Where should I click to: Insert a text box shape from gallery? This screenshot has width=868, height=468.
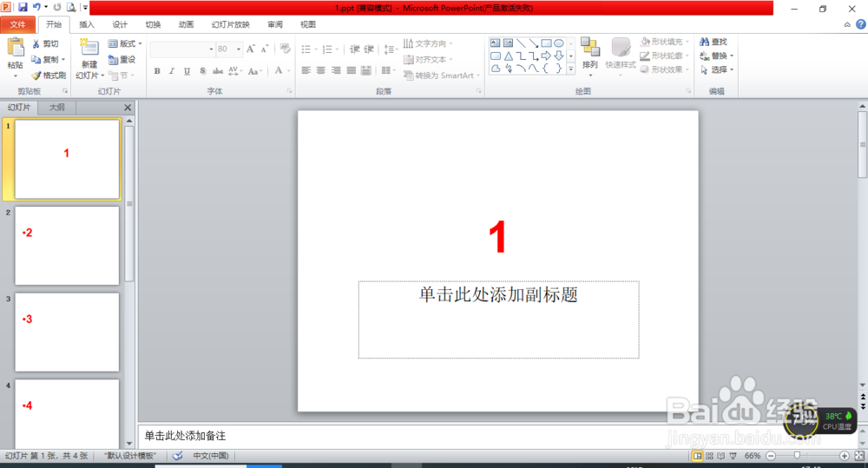click(x=496, y=43)
